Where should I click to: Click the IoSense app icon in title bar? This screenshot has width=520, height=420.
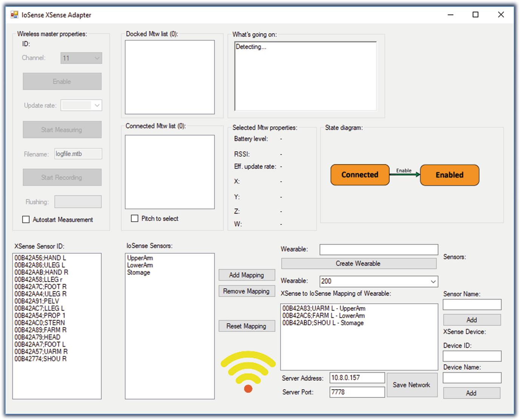point(14,15)
